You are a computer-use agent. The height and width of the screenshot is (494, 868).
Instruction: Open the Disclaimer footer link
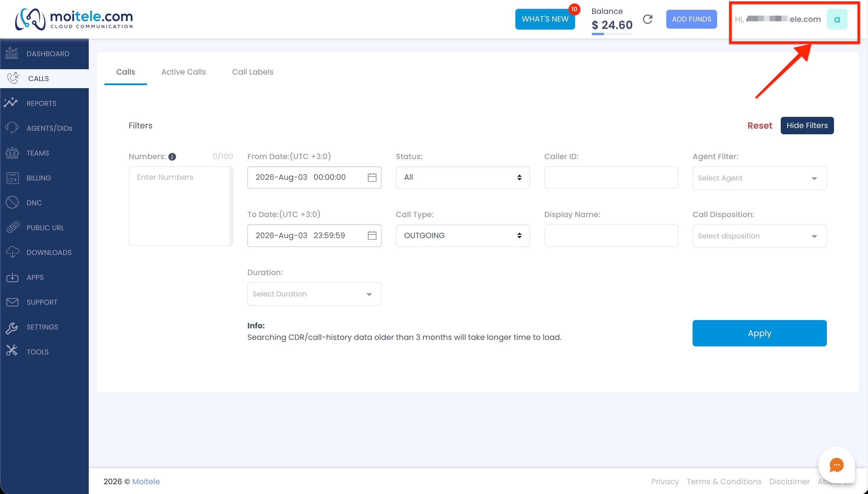789,482
